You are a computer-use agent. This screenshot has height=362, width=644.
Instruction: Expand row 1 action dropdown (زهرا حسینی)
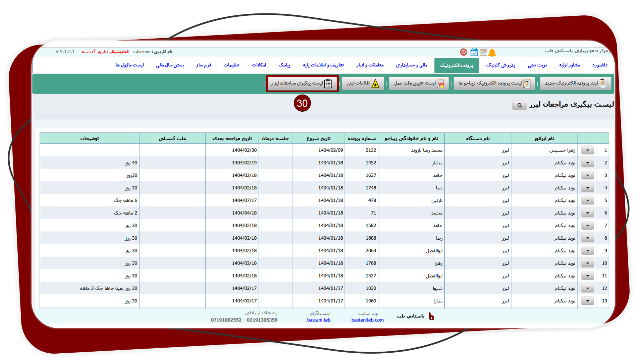tap(587, 150)
